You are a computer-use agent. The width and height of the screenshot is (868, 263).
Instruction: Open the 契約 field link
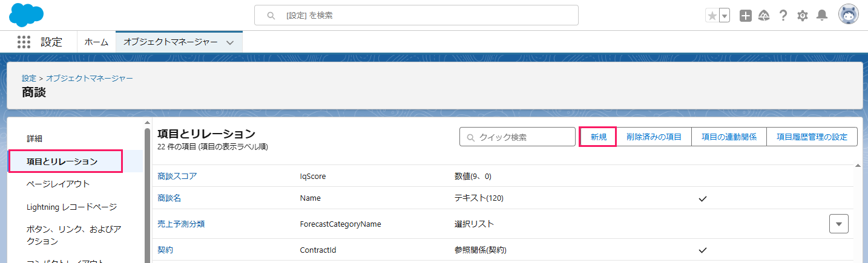pos(165,249)
